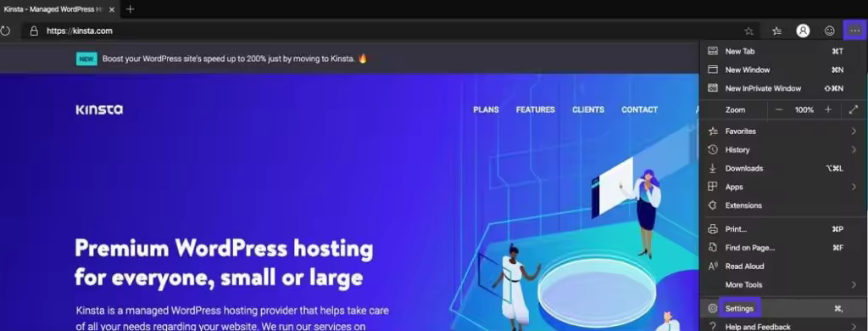868x331 pixels.
Task: Choose New Tab from the menu
Action: 783,51
